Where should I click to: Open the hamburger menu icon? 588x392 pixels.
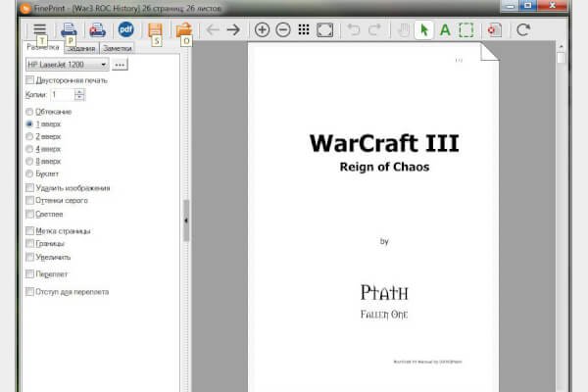pos(39,29)
